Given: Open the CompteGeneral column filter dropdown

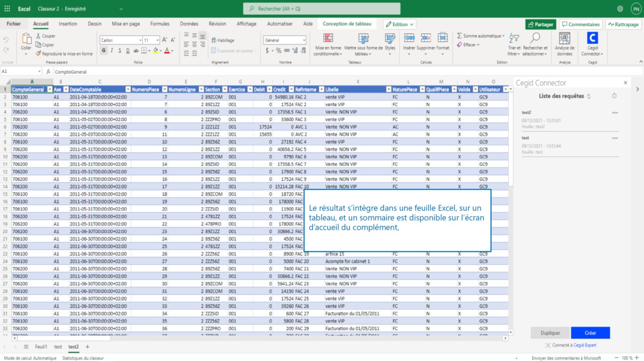Looking at the screenshot, I should (49, 90).
